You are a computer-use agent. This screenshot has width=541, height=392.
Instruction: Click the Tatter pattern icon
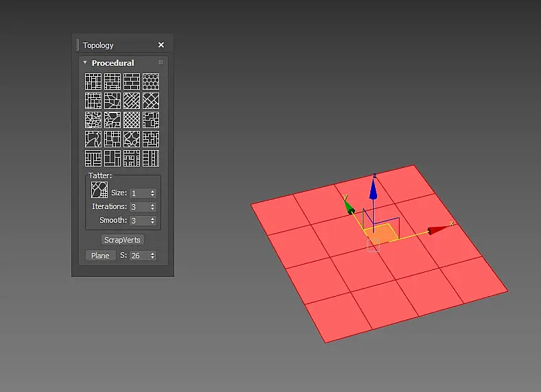pyautogui.click(x=99, y=190)
